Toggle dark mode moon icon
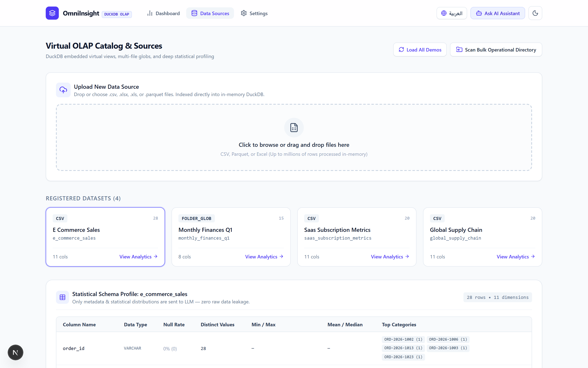 coord(535,13)
